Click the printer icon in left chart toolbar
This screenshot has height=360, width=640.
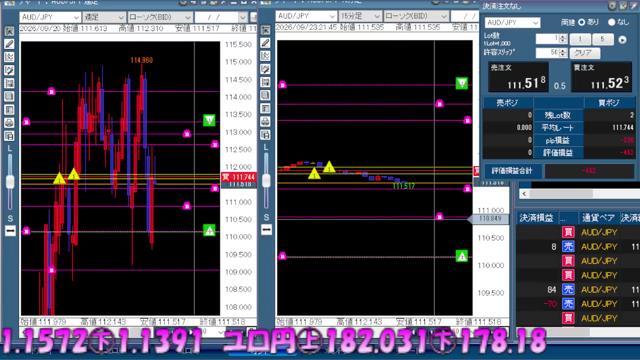click(x=9, y=122)
